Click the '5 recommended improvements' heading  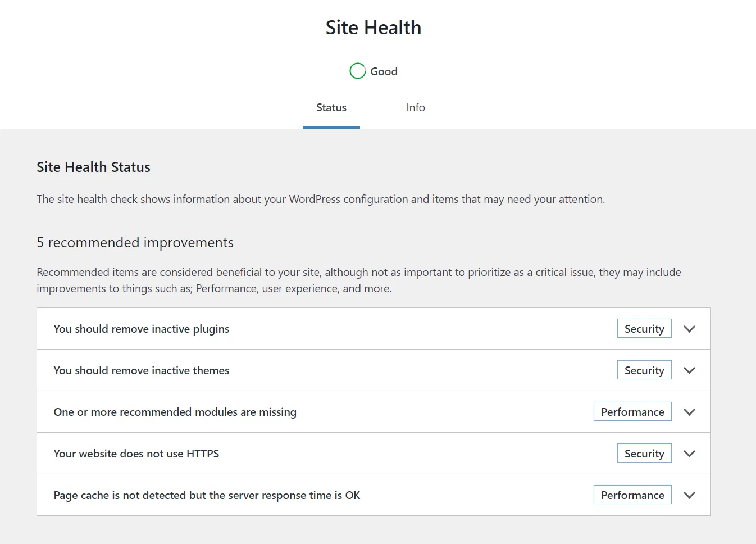pyautogui.click(x=135, y=242)
